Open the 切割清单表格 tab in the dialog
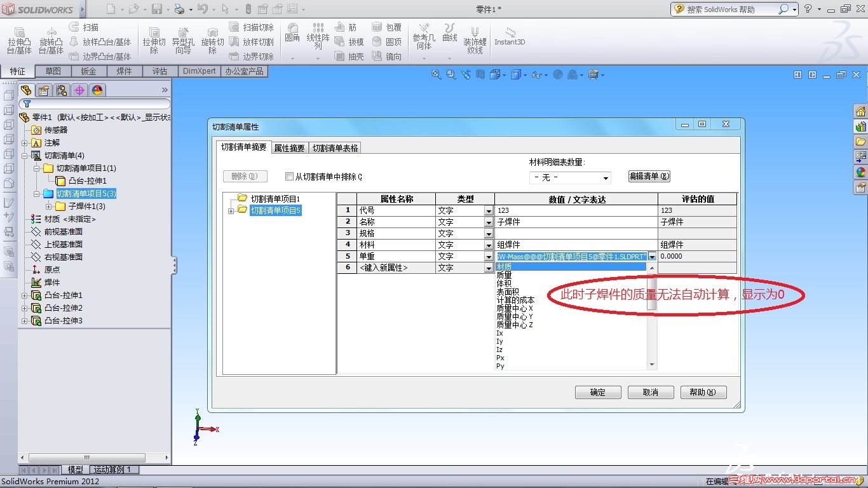Viewport: 868px width, 488px height. [335, 148]
